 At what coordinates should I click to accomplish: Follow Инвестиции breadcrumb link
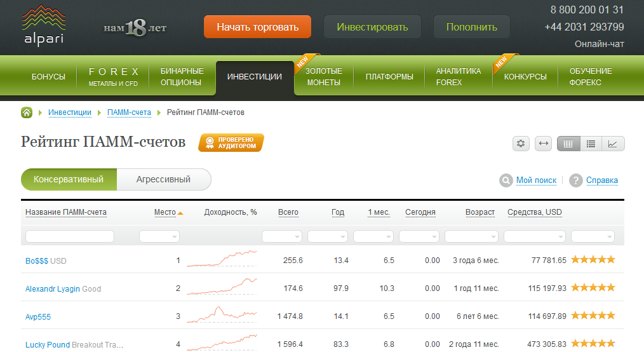tap(70, 112)
